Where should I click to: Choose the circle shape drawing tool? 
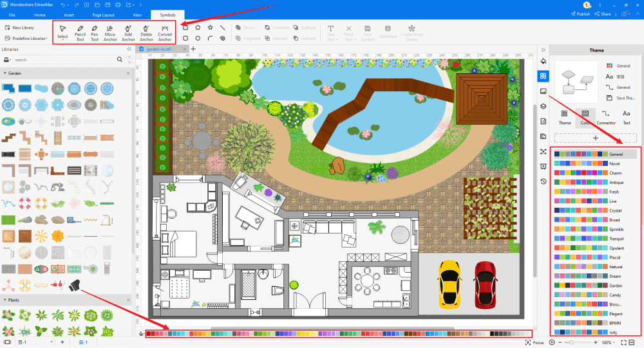[198, 38]
